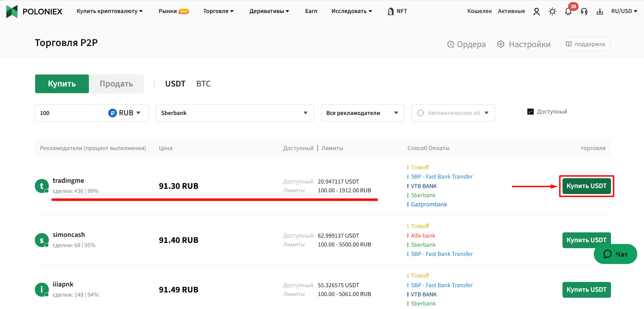This screenshot has height=309, width=644.
Task: Open the Sberbank payment method dropdown
Action: tap(235, 113)
